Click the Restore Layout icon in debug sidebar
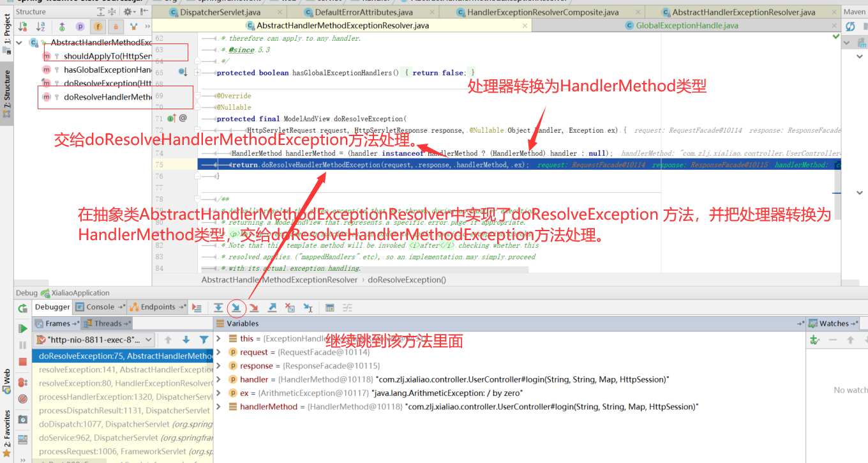 pyautogui.click(x=23, y=439)
